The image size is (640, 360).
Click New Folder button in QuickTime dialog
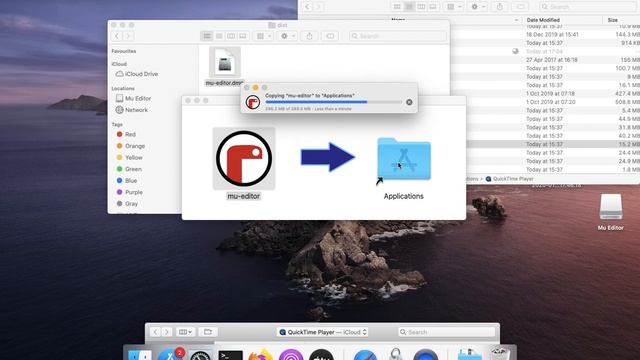click(208, 332)
